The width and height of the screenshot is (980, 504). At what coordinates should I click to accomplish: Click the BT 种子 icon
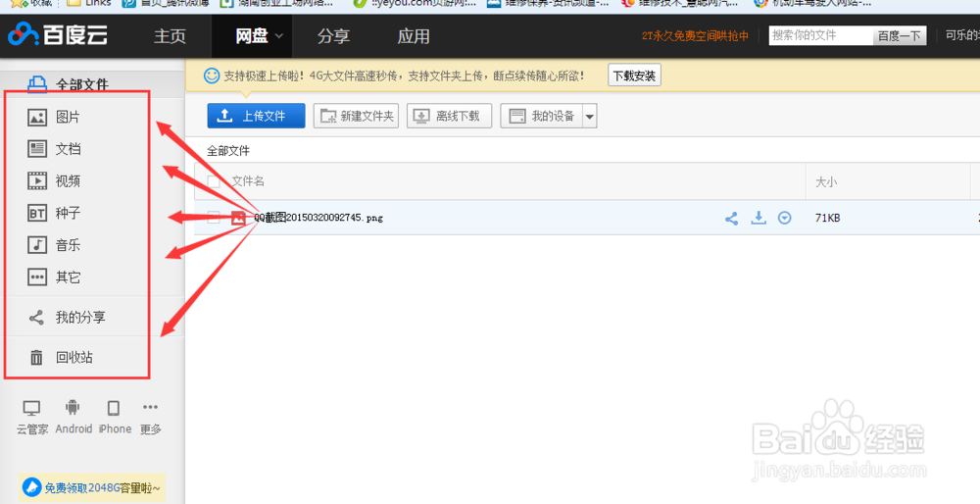[x=37, y=213]
